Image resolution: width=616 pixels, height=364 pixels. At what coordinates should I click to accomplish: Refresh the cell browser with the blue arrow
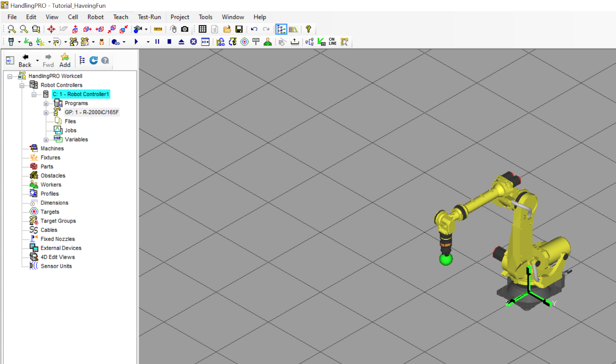(94, 60)
